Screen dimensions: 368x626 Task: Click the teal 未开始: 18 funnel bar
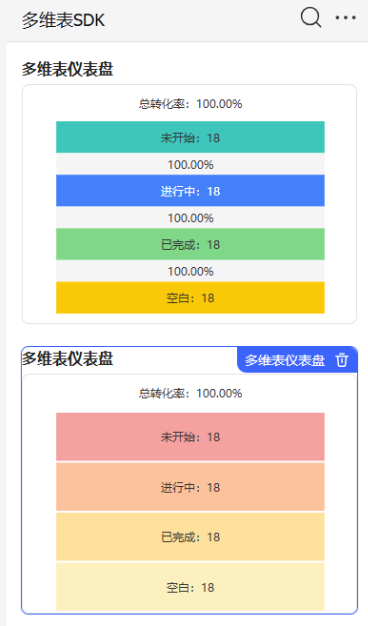pos(190,137)
